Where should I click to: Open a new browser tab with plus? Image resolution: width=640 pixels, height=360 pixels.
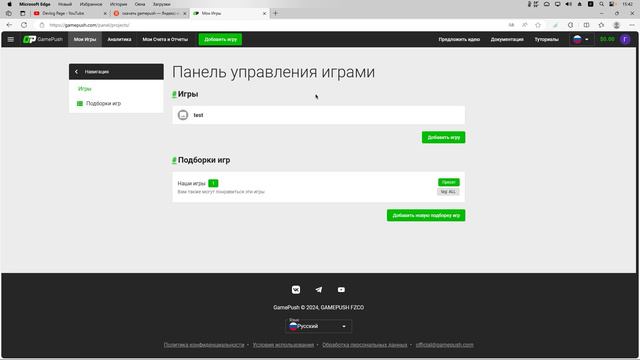point(276,13)
